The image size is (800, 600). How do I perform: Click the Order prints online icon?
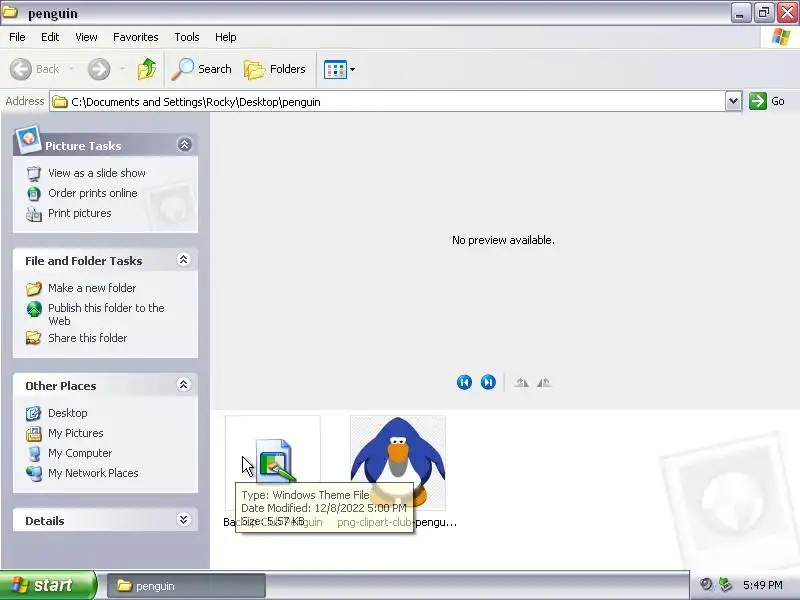tap(34, 193)
